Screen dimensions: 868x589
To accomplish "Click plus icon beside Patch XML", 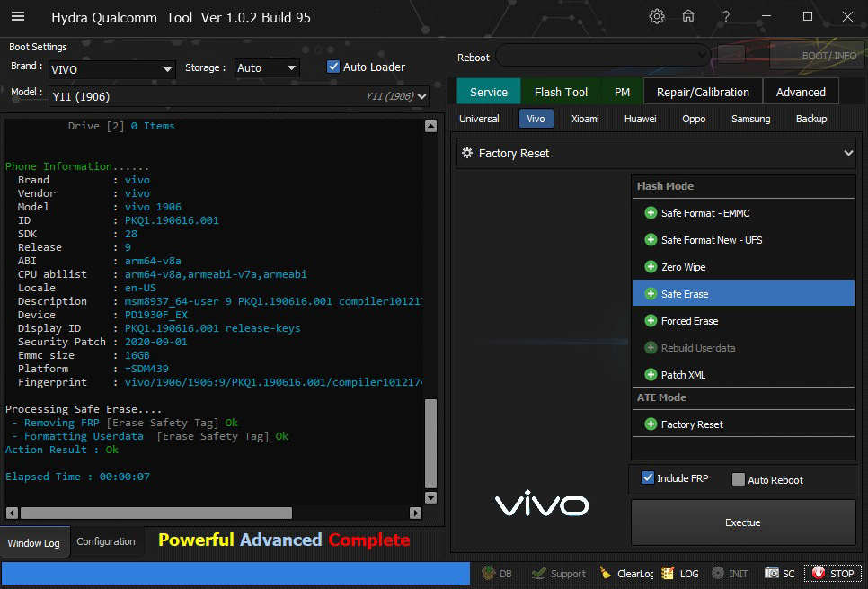I will click(x=651, y=375).
